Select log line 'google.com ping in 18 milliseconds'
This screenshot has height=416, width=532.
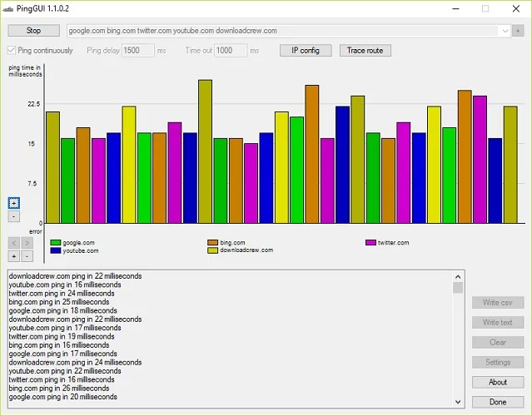62,310
